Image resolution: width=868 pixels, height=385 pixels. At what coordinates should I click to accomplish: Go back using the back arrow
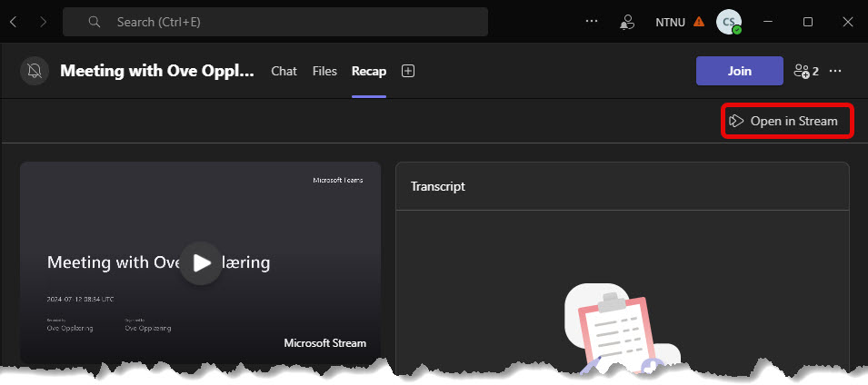(14, 22)
